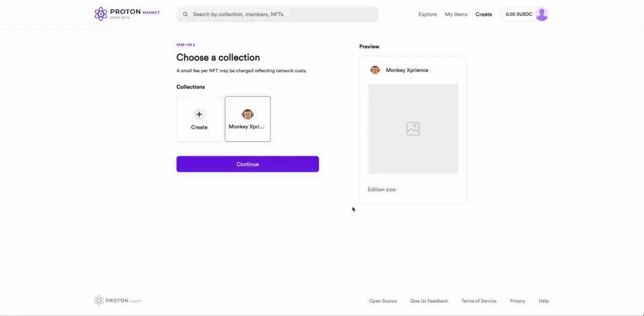Click the 0.00 XUSDC balance
644x316 pixels.
[x=519, y=15]
